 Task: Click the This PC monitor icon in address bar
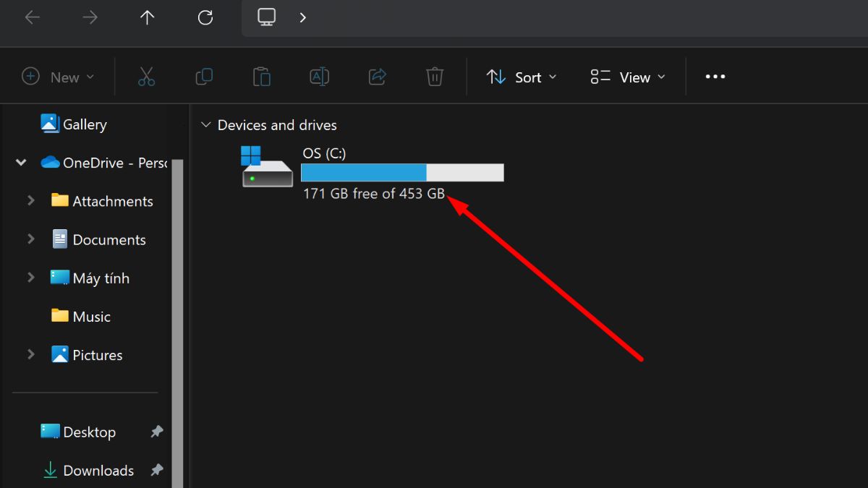tap(267, 17)
